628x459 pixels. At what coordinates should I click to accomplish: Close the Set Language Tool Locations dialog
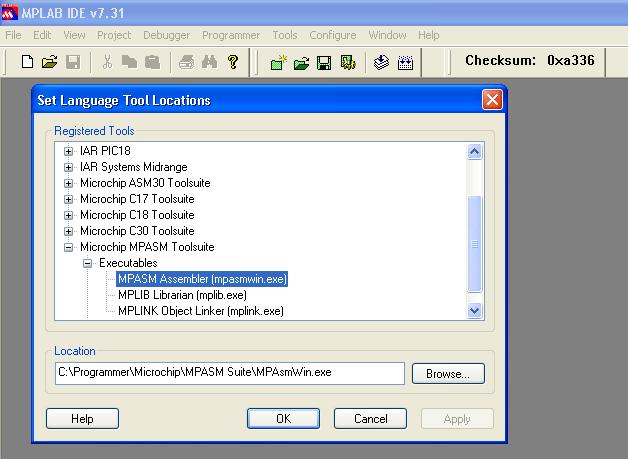pyautogui.click(x=492, y=99)
